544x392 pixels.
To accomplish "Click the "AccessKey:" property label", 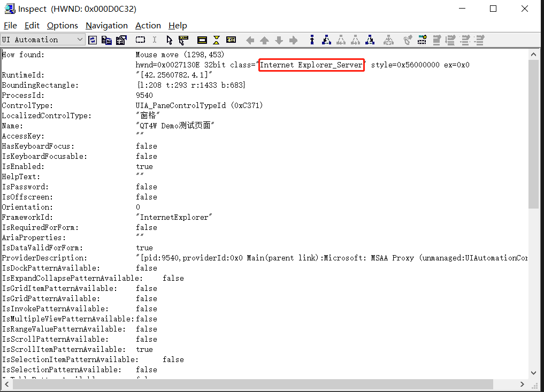I will click(x=23, y=136).
